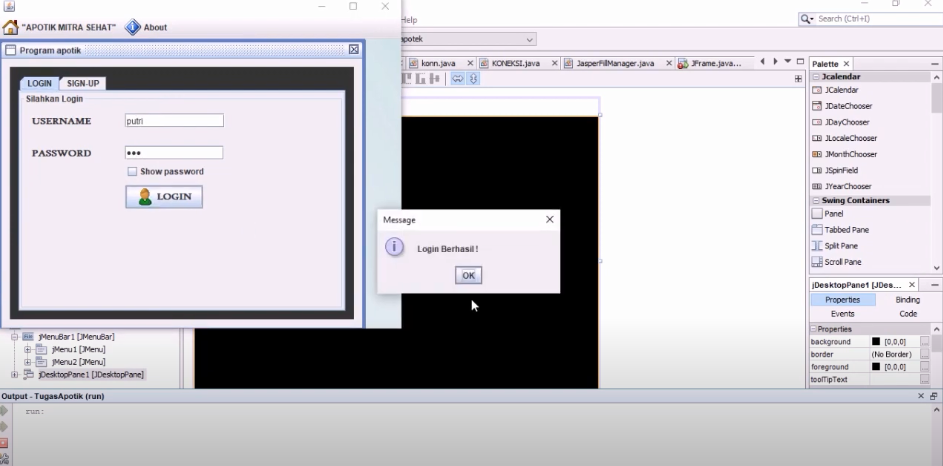Click the Tabbed Pane icon in the Palette
Viewport: 943px width, 466px height.
tap(817, 230)
